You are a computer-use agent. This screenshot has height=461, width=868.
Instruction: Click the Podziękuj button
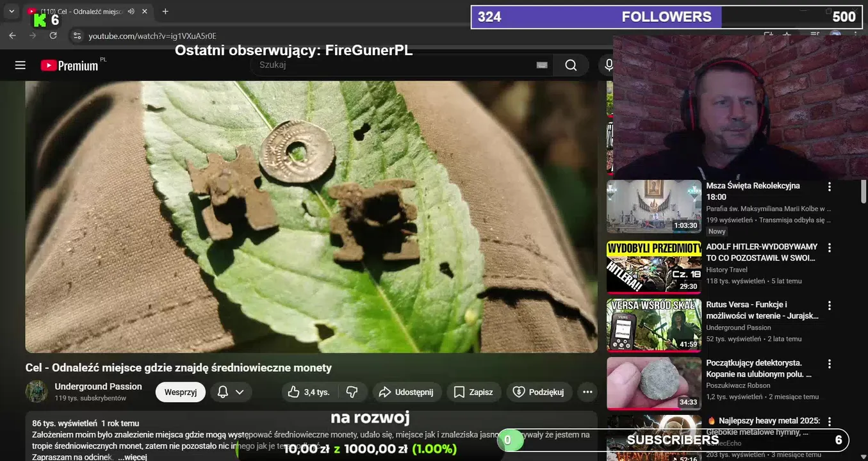(x=539, y=392)
